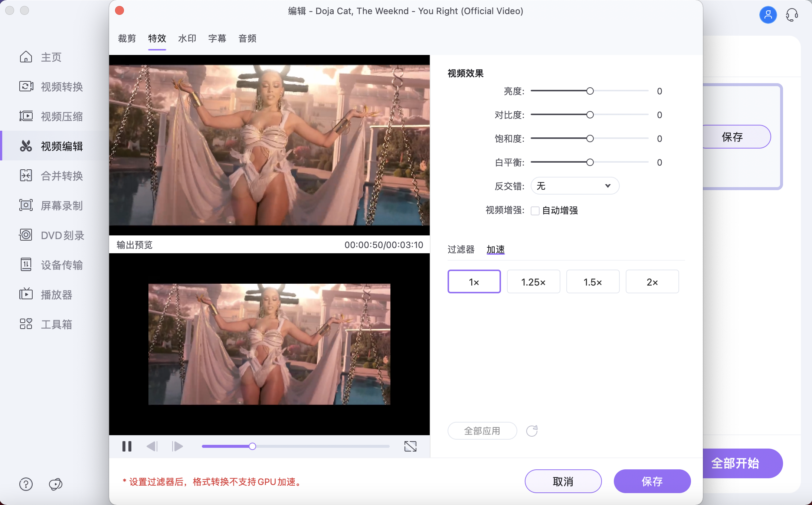
Task: Select 2x playback speed
Action: point(652,282)
